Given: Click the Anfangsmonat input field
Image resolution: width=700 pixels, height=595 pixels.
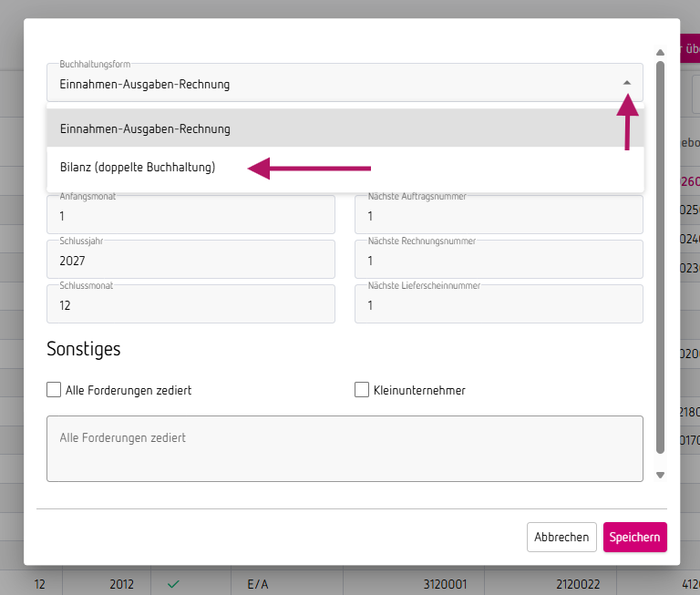Looking at the screenshot, I should click(x=190, y=217).
